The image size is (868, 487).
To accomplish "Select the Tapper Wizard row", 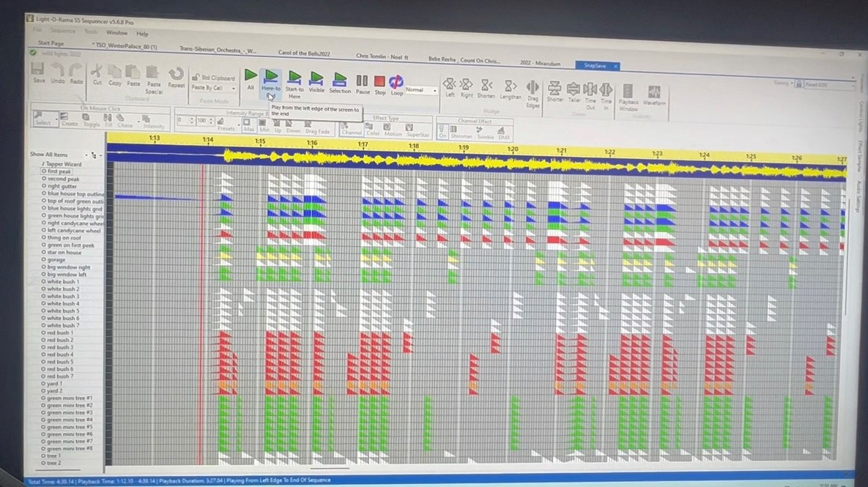I will [62, 164].
